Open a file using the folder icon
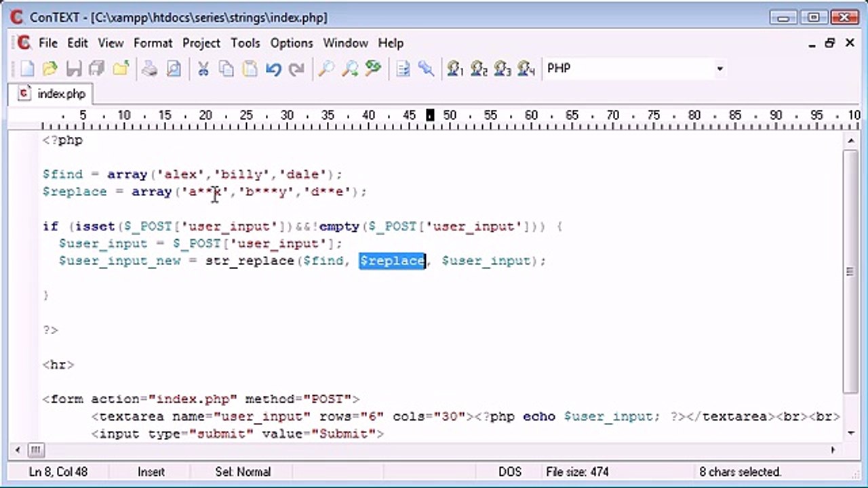 tap(50, 68)
